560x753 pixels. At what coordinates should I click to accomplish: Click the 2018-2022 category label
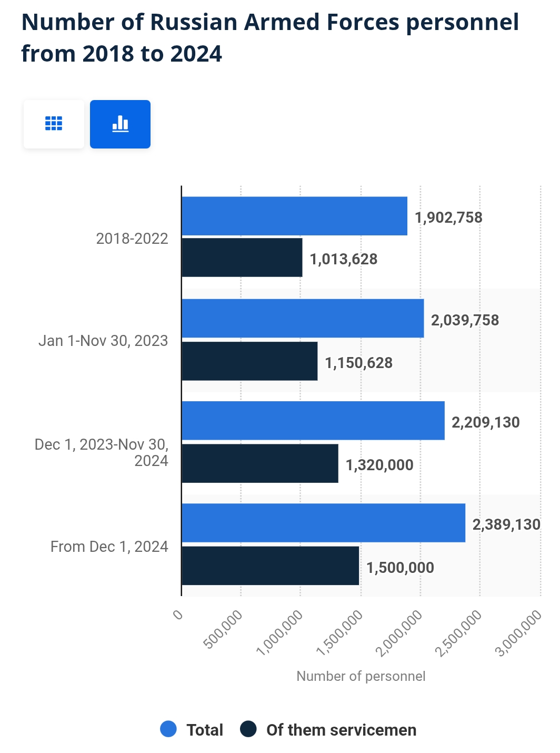(x=132, y=239)
